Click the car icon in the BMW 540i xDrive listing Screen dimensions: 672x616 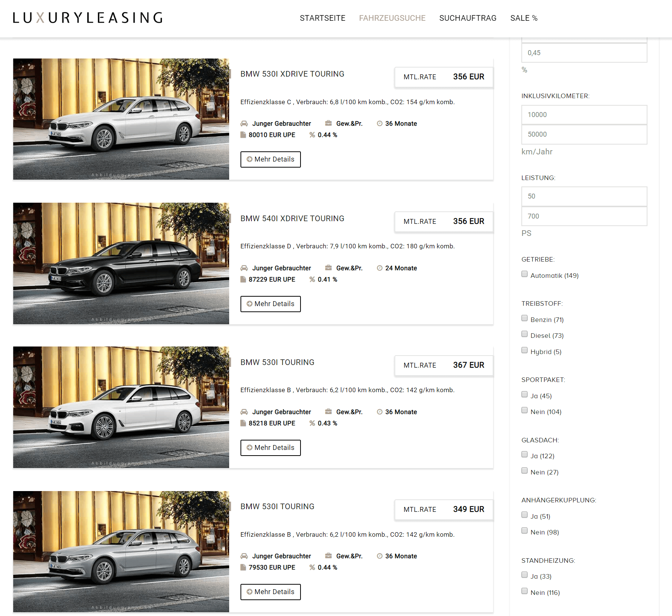[244, 268]
